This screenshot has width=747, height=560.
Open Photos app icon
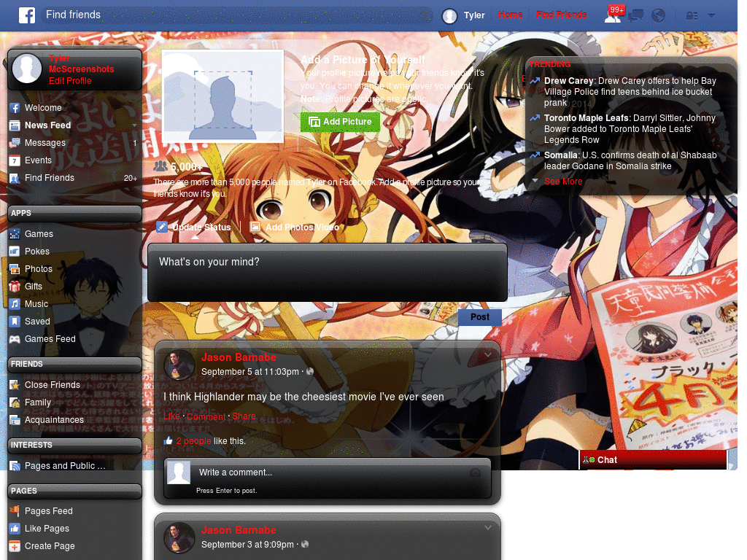pos(15,269)
